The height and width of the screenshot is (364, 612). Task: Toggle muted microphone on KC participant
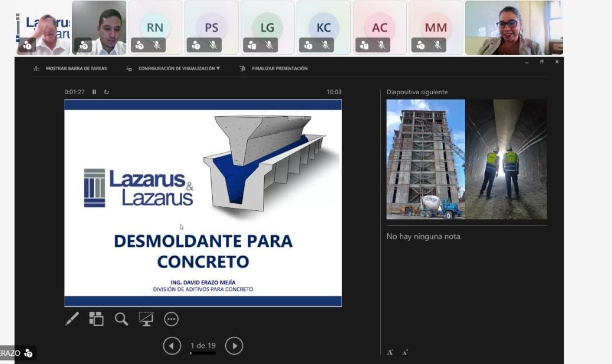point(325,45)
